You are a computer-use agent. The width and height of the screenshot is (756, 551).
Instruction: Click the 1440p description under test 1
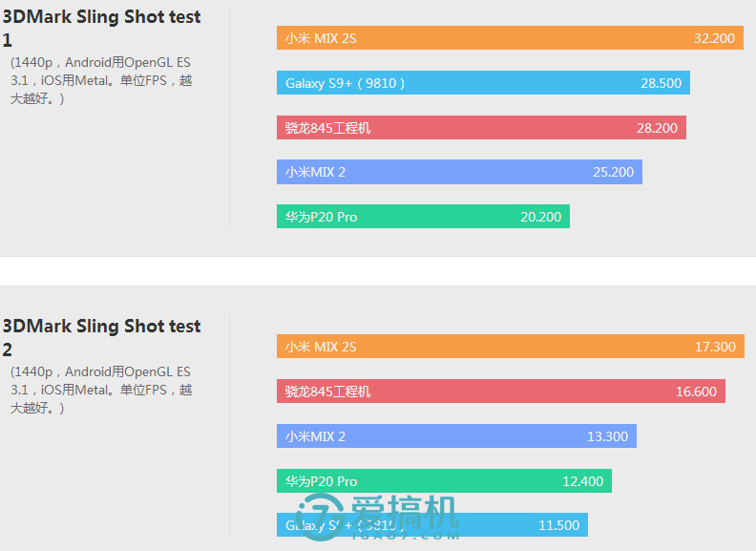(101, 80)
